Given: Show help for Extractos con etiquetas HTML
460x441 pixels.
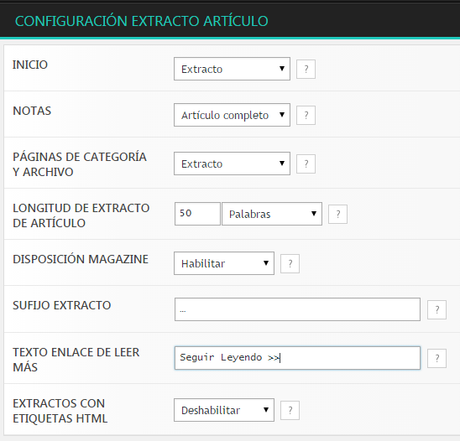Looking at the screenshot, I should click(x=290, y=410).
